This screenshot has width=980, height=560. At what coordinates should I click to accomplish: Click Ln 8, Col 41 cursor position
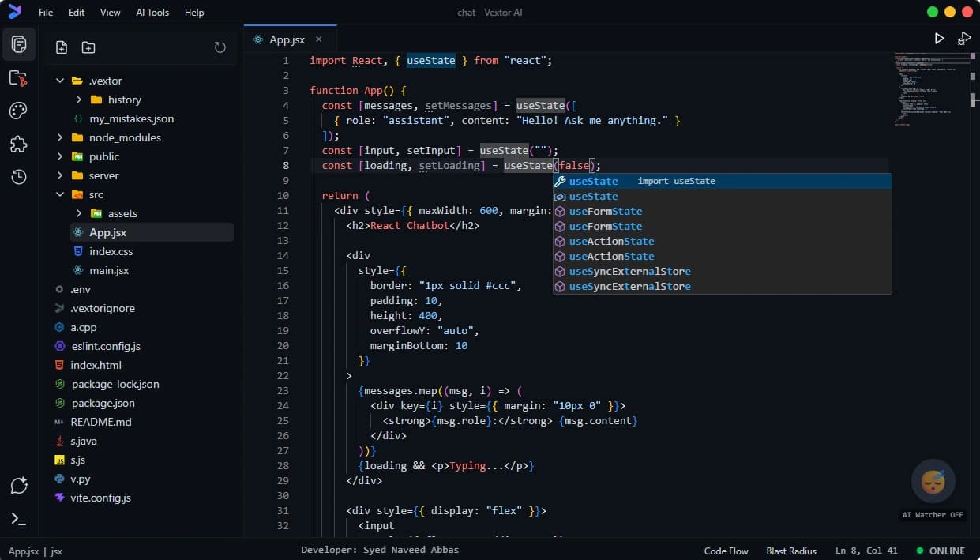tap(866, 551)
